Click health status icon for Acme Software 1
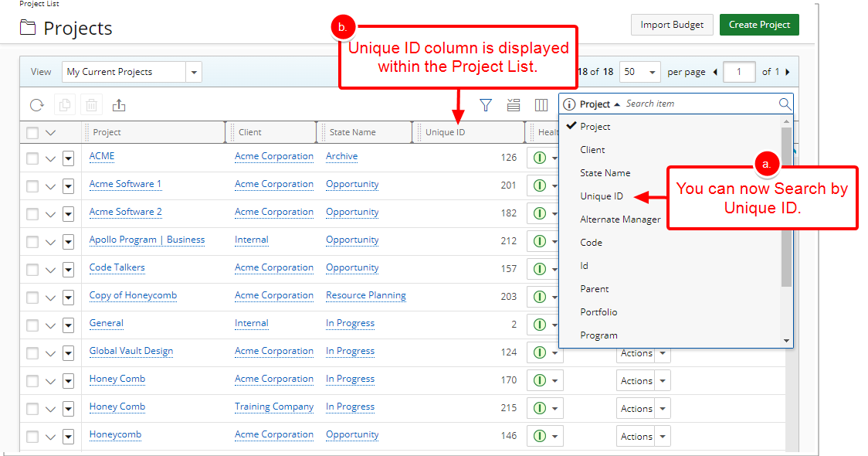Viewport: 868px width, 456px height. 540,185
